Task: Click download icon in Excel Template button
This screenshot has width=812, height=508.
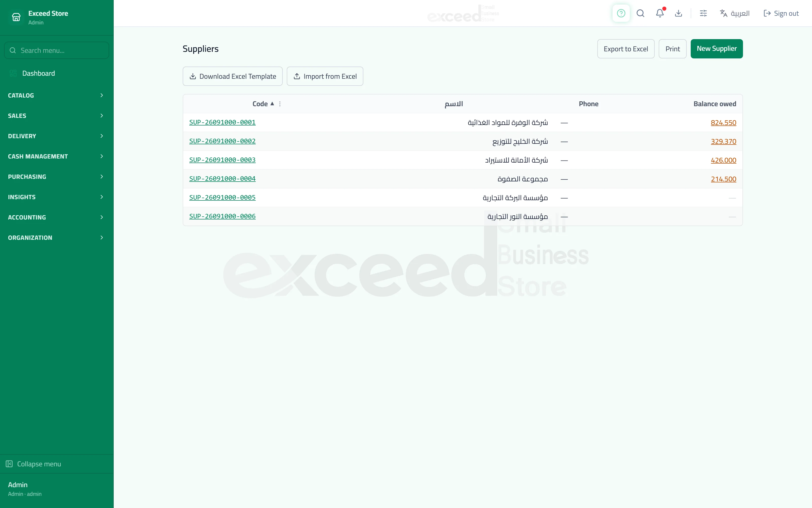Action: (193, 76)
